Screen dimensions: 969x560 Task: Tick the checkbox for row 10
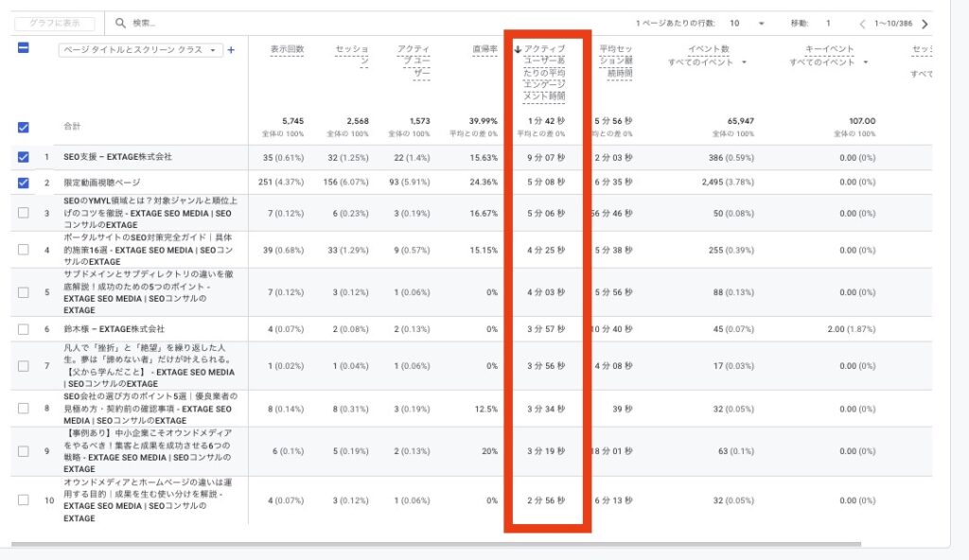pos(24,500)
